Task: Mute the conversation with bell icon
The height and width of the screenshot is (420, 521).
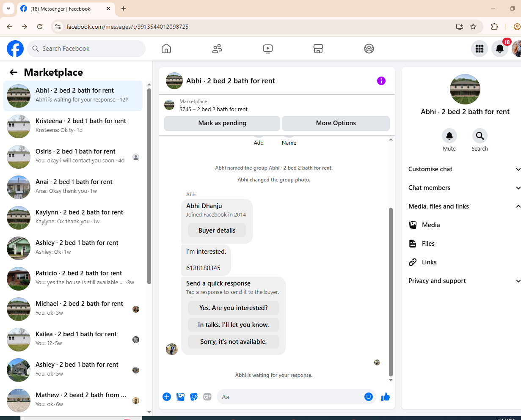Action: click(449, 136)
